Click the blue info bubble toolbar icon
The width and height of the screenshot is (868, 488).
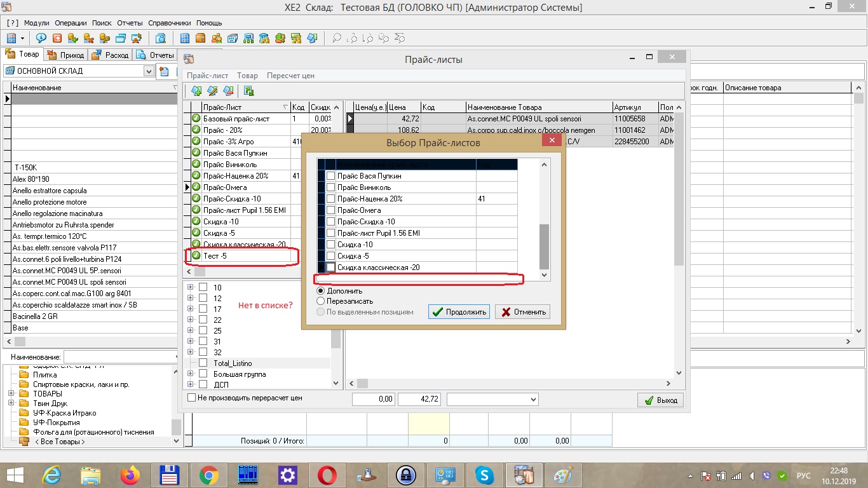(x=41, y=38)
